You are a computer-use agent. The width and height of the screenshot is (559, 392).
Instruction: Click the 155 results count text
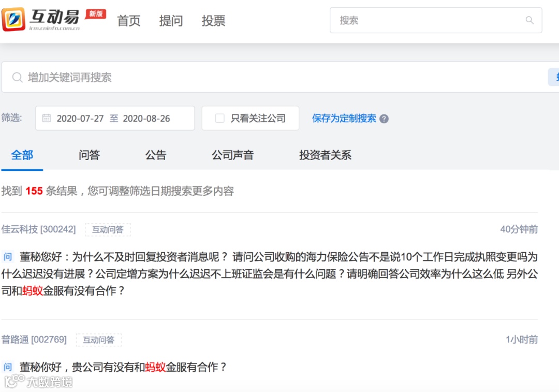point(34,191)
